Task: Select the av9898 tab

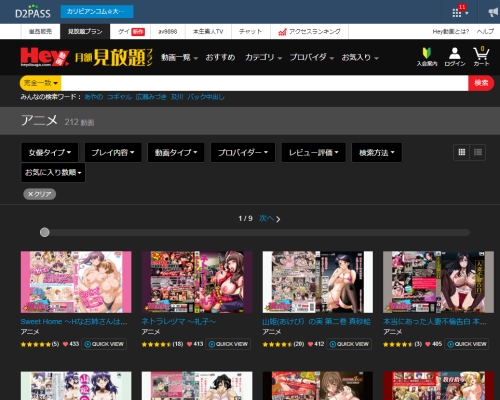Action: coord(168,32)
